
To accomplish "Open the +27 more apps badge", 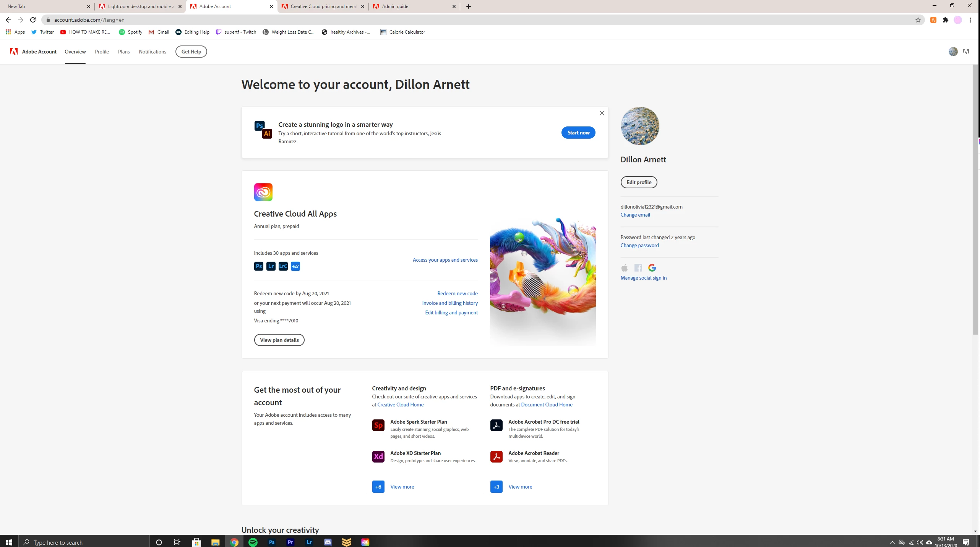I will [x=295, y=266].
